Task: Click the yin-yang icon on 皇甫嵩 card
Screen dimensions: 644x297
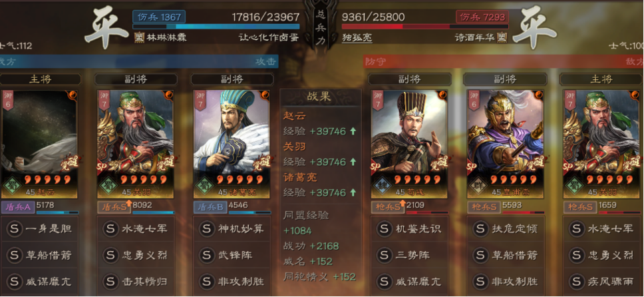Action: 538,95
